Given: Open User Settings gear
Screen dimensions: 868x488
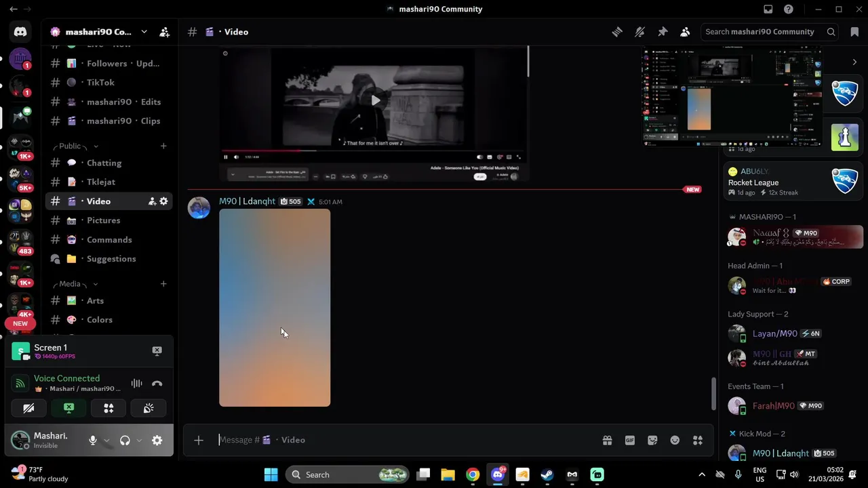Looking at the screenshot, I should coord(157,440).
